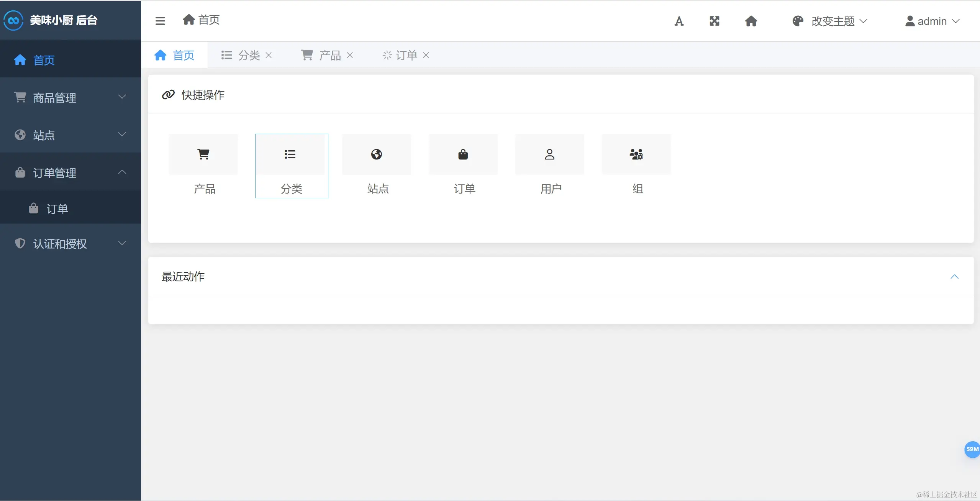980x501 pixels.
Task: Open the admin user dropdown
Action: click(932, 21)
